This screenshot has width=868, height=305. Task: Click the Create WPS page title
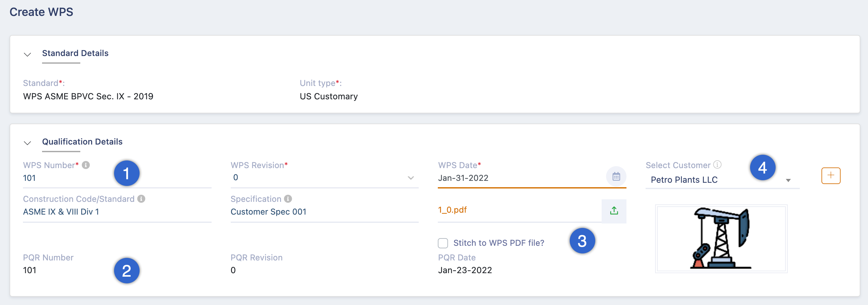click(41, 12)
